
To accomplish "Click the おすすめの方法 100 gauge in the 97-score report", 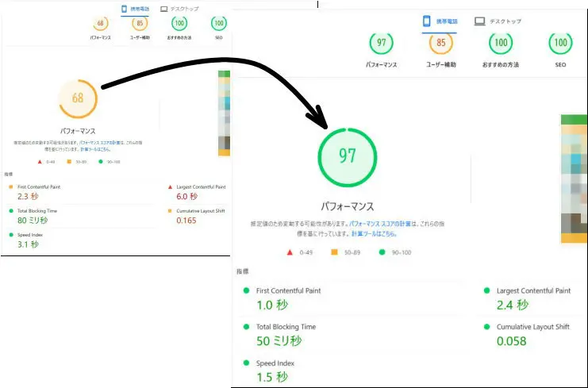I will coord(499,44).
